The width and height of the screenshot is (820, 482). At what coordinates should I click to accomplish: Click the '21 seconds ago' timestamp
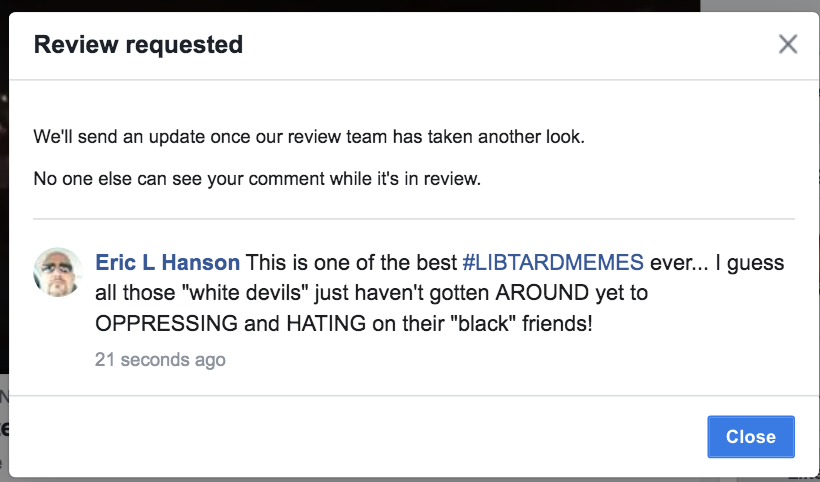pos(160,360)
